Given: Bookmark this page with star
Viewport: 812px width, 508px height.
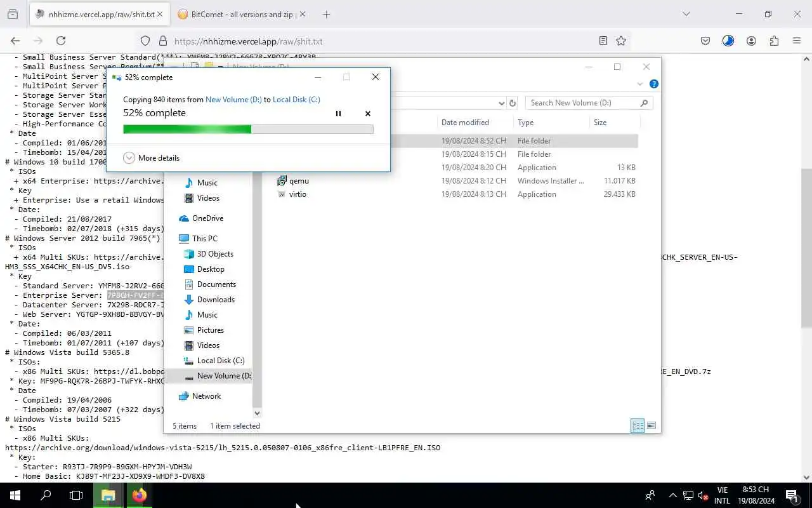Looking at the screenshot, I should pyautogui.click(x=621, y=41).
